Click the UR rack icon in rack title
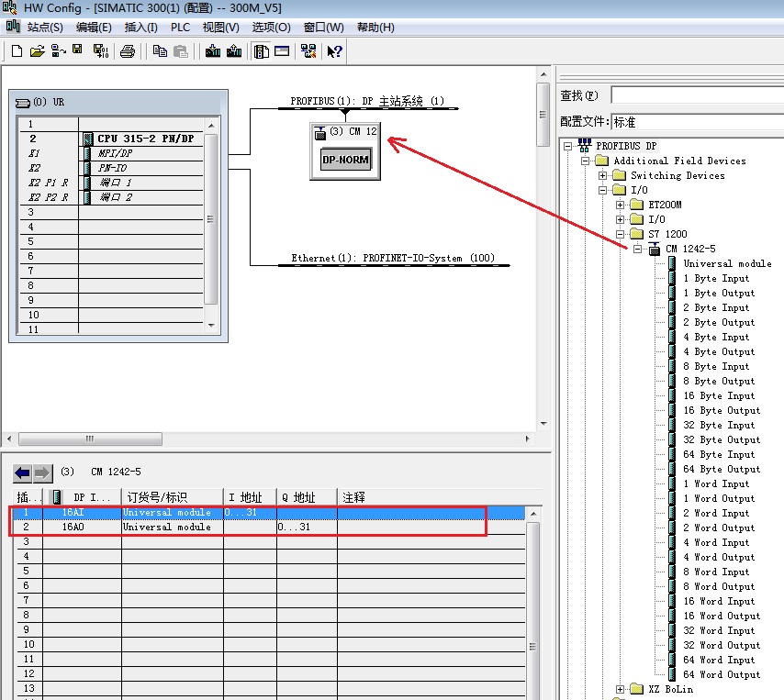Screen dimensions: 784x700 coord(23,103)
